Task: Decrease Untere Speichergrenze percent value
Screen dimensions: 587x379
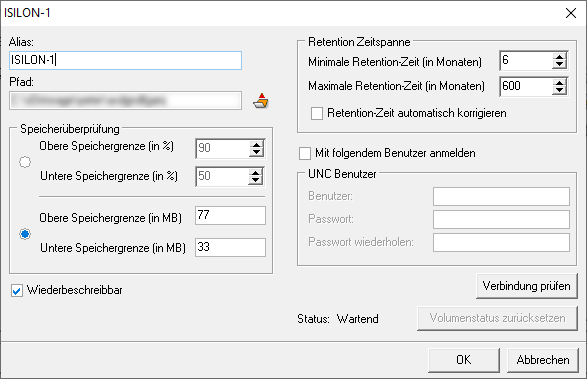Action: pyautogui.click(x=256, y=181)
